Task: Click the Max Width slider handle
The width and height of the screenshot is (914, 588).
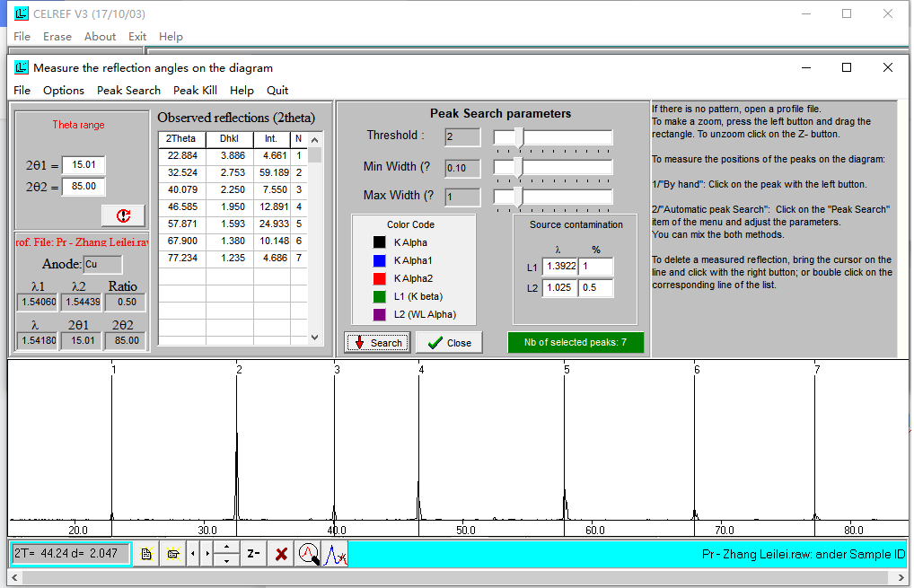Action: (x=518, y=197)
